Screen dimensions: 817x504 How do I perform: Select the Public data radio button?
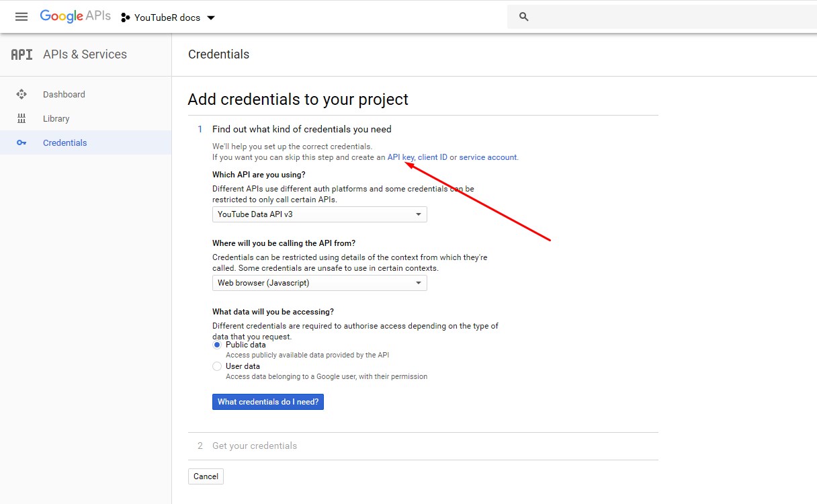(217, 345)
